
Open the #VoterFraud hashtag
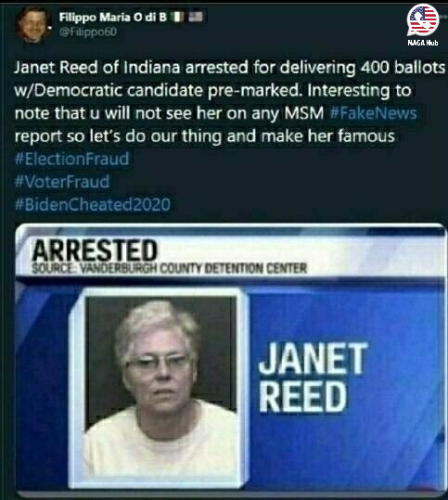[62, 182]
